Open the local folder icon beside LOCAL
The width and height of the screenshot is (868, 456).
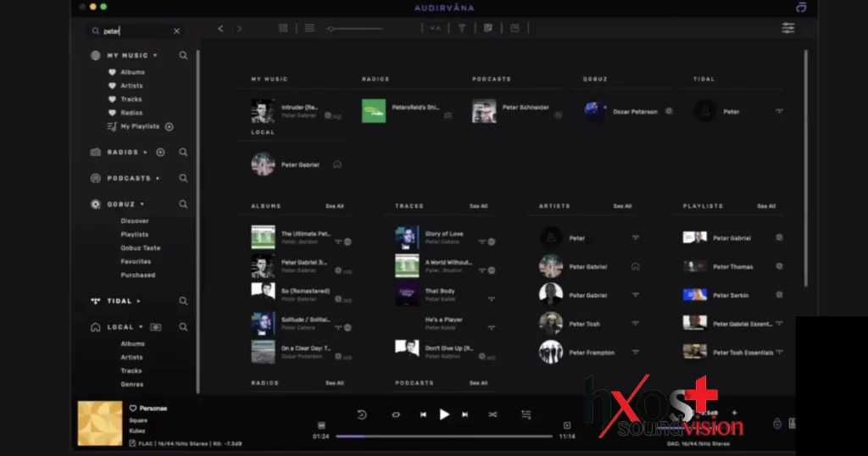156,327
